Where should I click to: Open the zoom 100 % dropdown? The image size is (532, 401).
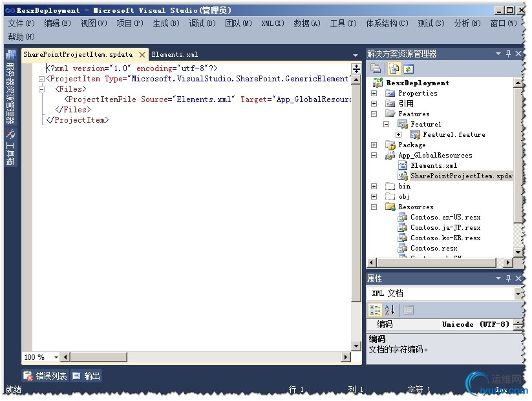[56, 357]
